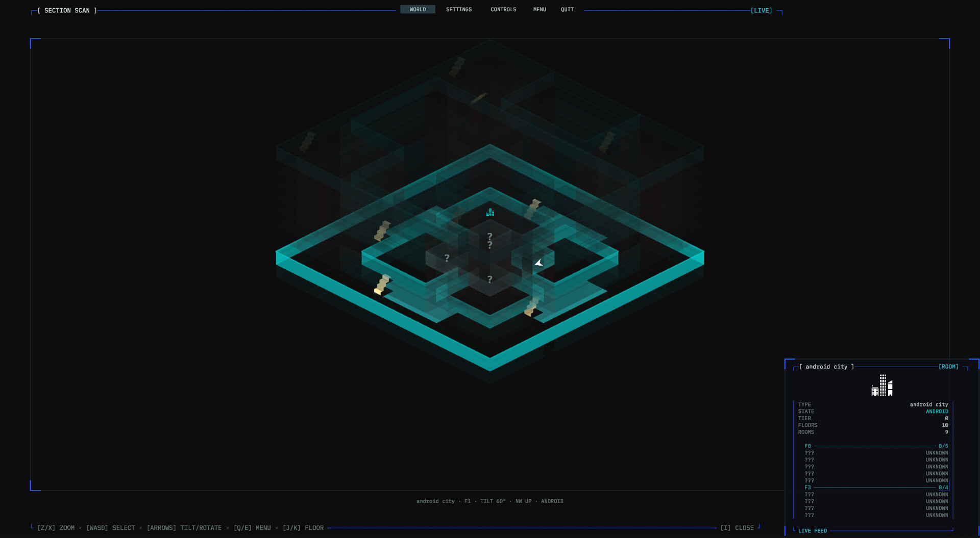This screenshot has height=538, width=980.
Task: Click the [SECTION SCAN] title
Action: 67,10
